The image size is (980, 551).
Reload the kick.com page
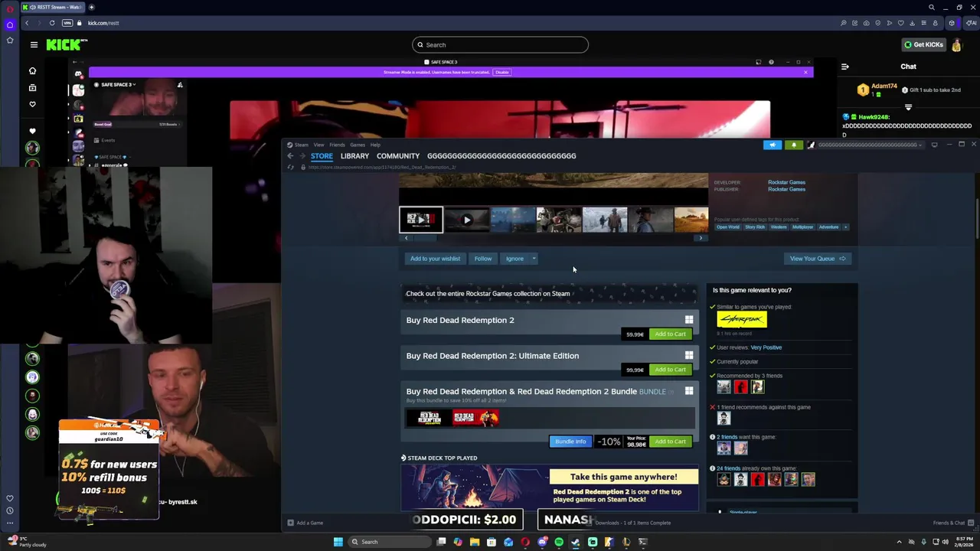(x=52, y=23)
